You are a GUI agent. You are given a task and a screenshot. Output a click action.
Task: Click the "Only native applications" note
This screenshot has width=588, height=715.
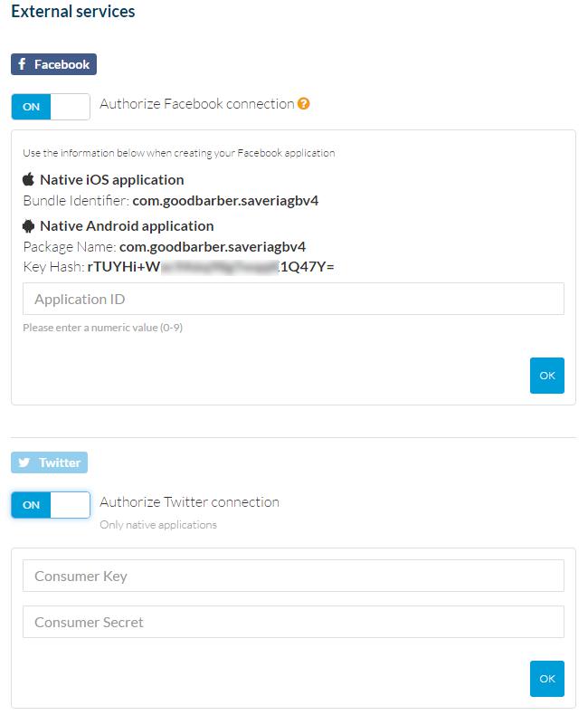pos(158,525)
